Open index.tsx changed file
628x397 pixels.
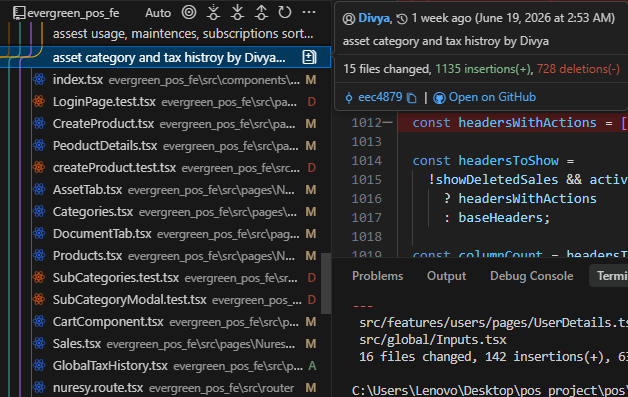pos(176,80)
